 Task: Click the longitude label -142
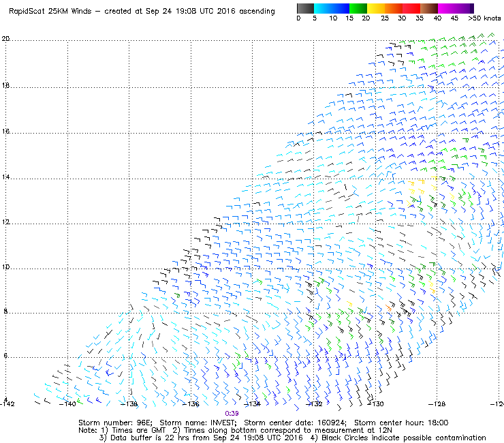(7, 403)
